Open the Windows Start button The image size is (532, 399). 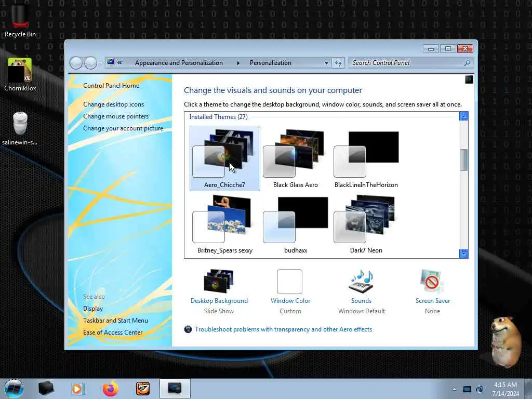[14, 389]
